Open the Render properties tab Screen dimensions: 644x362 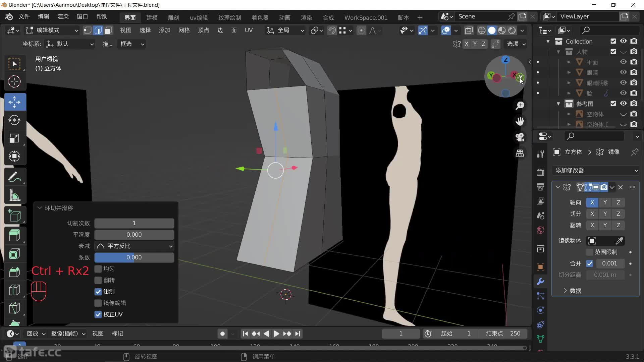pos(540,172)
